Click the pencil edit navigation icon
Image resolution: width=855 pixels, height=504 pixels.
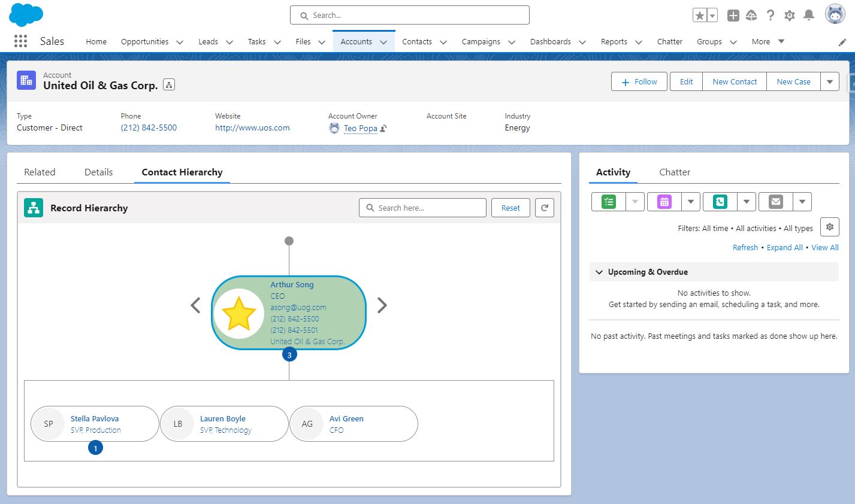coord(842,42)
